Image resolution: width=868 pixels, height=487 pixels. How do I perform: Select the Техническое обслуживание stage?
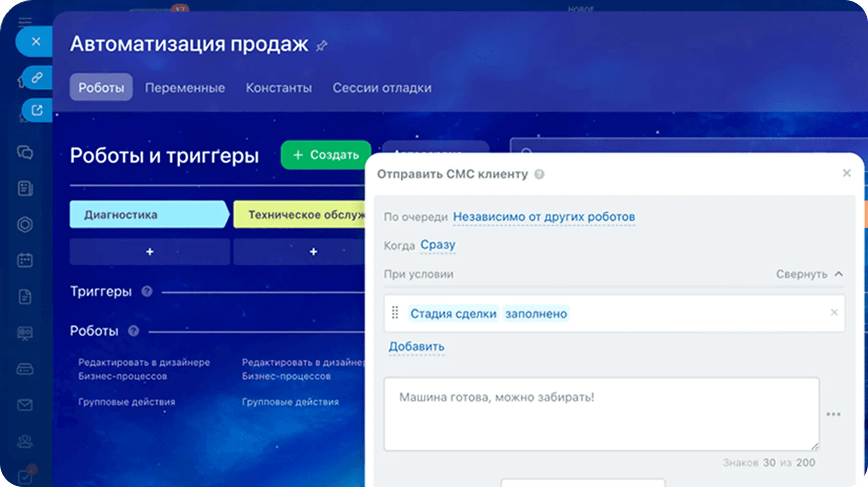click(300, 214)
